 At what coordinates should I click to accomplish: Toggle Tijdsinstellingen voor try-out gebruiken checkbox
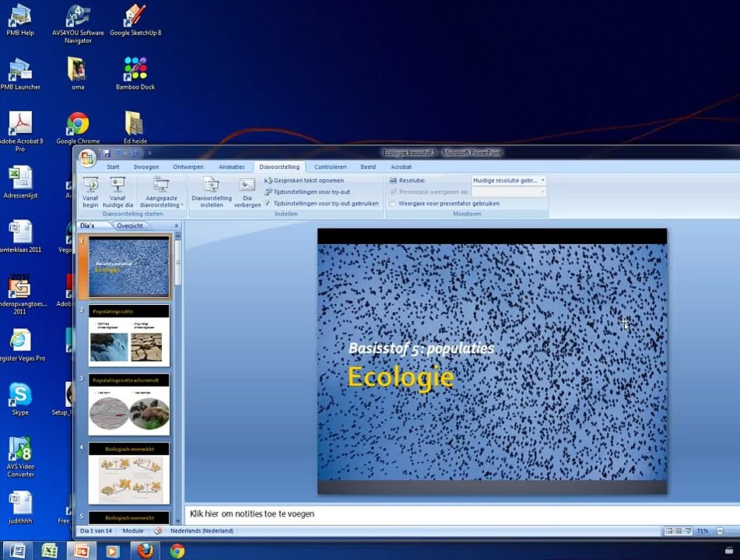(x=268, y=203)
